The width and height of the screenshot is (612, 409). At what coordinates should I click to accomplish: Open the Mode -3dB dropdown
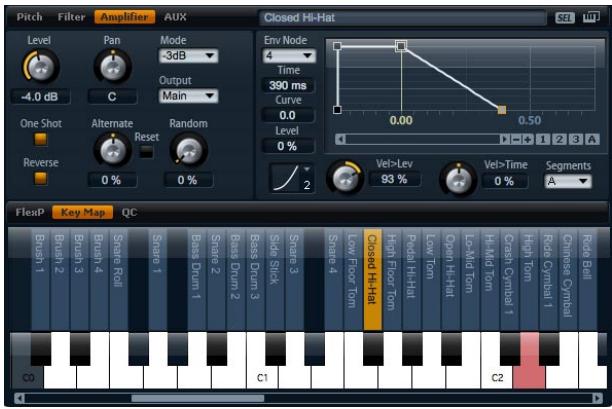click(189, 56)
